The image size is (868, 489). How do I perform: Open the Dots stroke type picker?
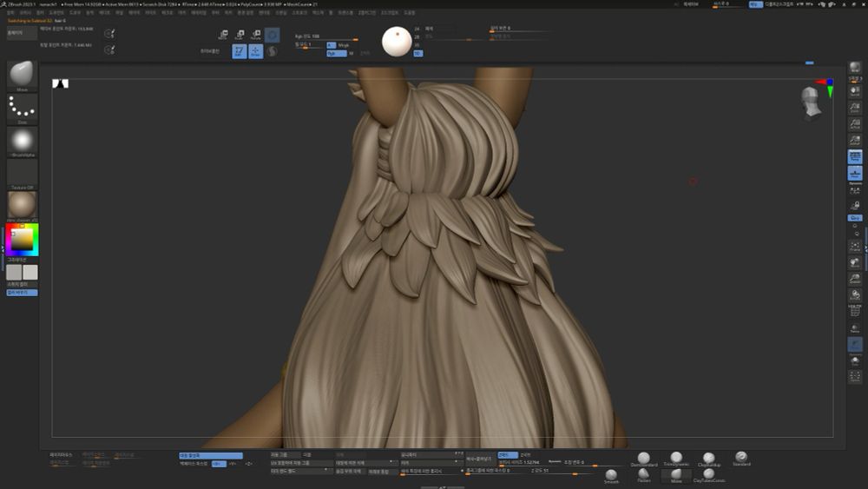22,107
